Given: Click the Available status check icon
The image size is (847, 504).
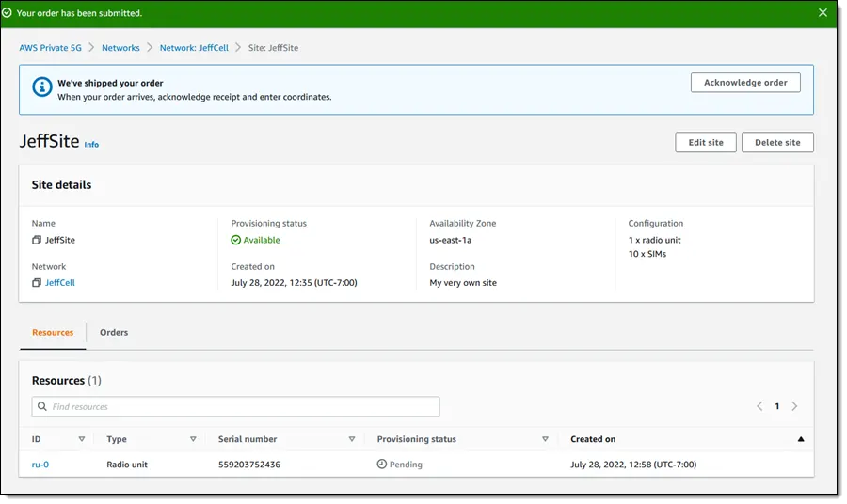Looking at the screenshot, I should pos(235,240).
